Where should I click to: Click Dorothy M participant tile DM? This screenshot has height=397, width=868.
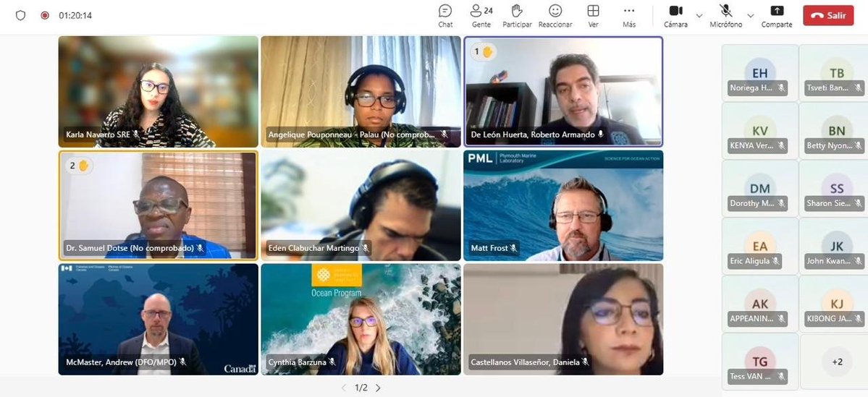point(760,188)
